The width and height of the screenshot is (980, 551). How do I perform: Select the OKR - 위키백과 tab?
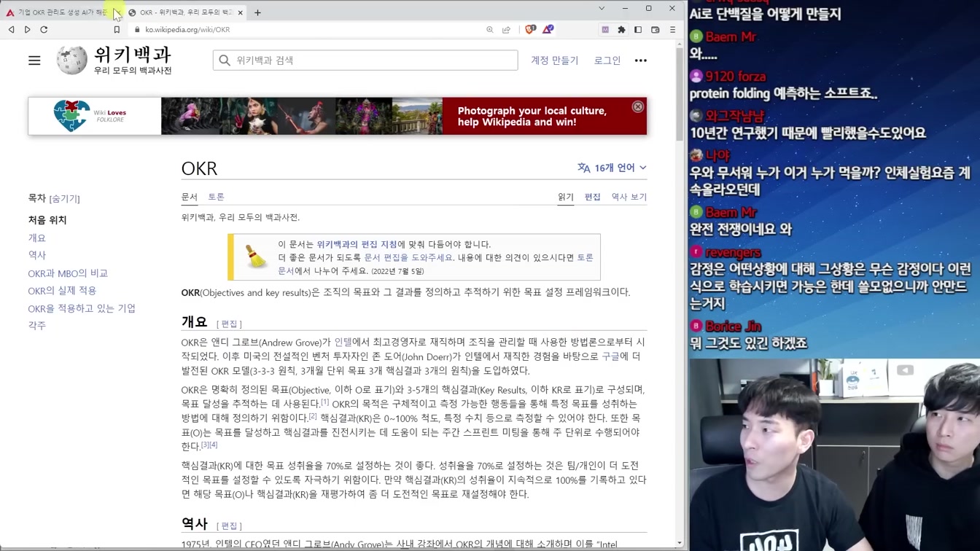(x=185, y=12)
